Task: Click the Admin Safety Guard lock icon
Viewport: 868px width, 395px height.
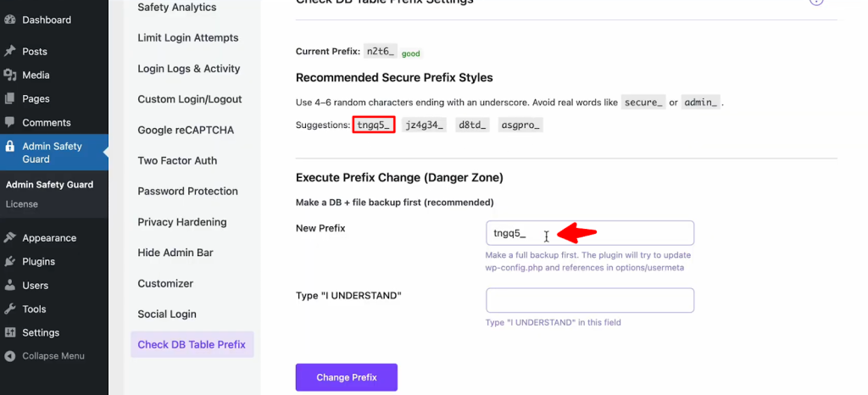Action: [x=10, y=147]
